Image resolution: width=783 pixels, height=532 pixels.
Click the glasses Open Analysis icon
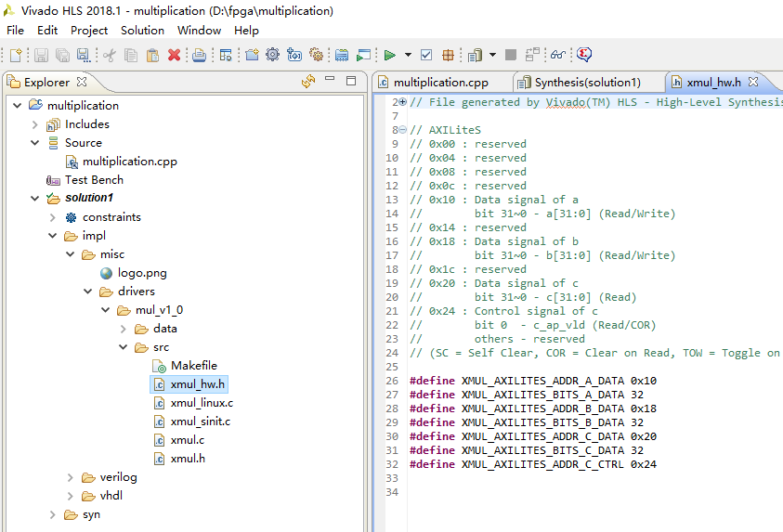click(558, 55)
